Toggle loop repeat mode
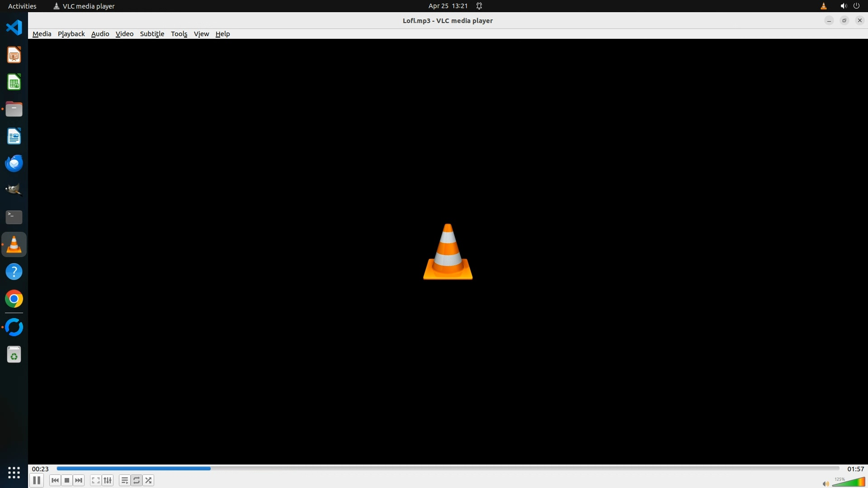Screen dimensions: 868x488 coord(137,480)
